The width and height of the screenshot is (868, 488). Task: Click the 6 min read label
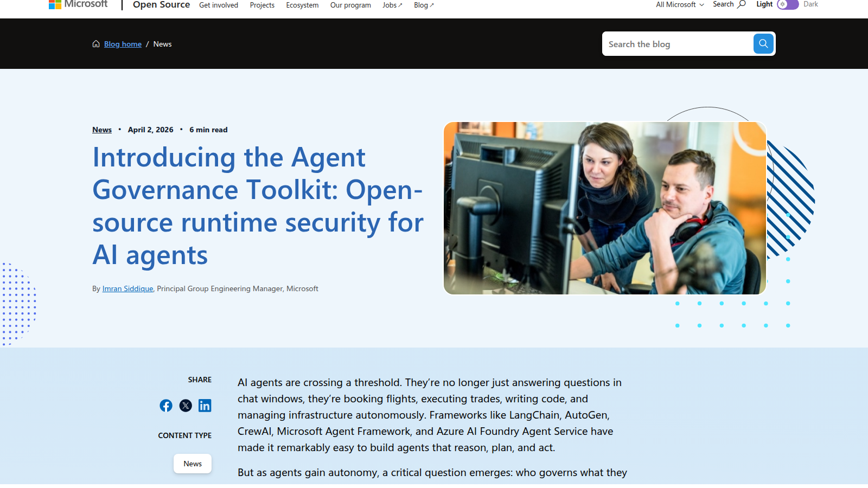208,130
